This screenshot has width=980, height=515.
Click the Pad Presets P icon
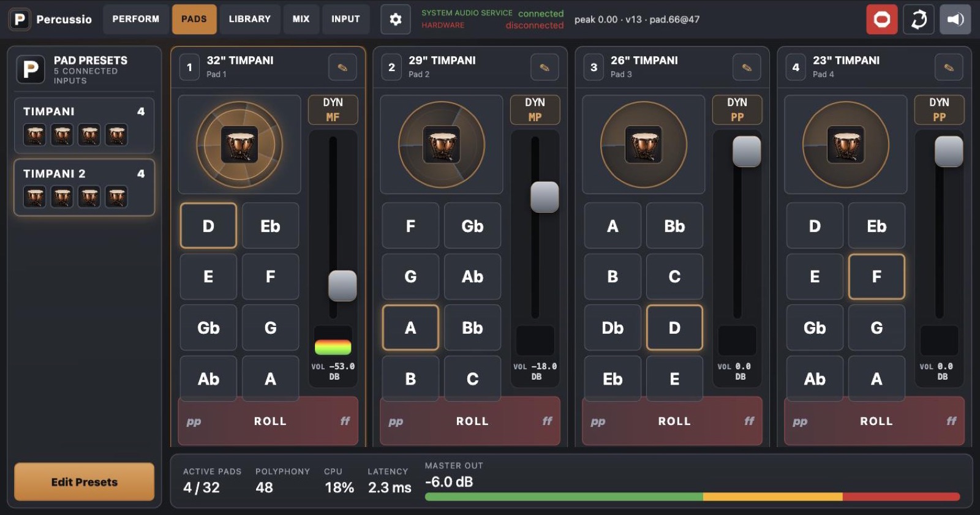coord(31,69)
